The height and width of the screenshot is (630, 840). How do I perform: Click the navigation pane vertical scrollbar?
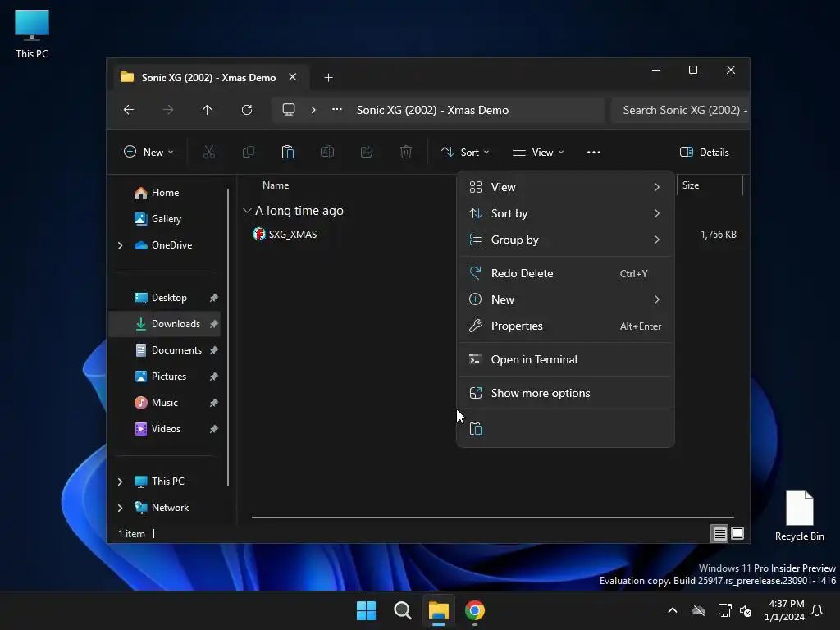[228, 337]
